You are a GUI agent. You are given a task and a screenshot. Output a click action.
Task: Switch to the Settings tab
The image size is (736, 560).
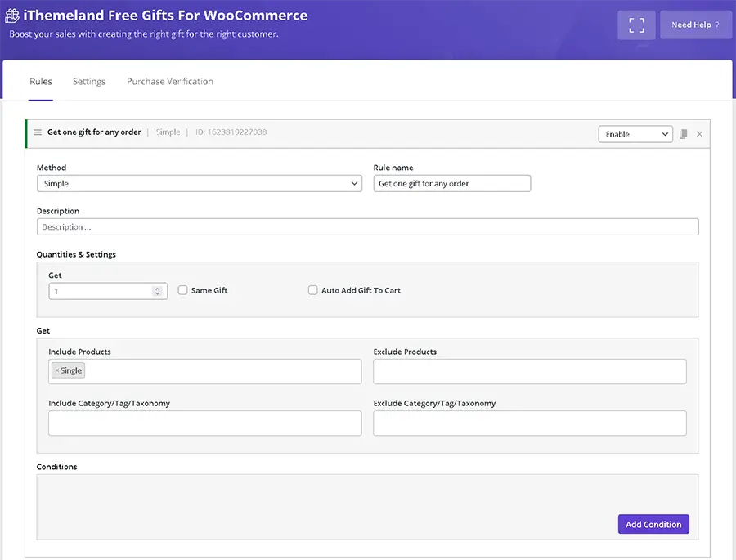point(89,82)
